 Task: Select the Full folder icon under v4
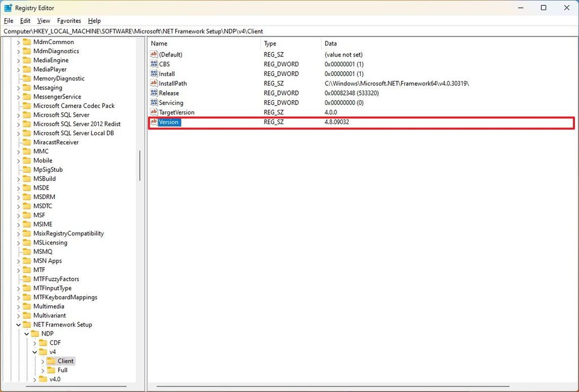click(53, 370)
